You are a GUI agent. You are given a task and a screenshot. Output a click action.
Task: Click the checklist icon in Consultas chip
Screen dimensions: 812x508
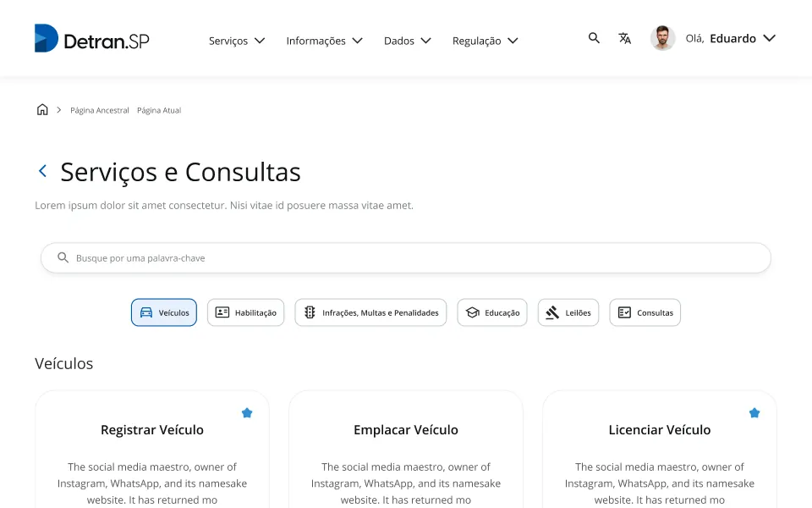point(624,312)
